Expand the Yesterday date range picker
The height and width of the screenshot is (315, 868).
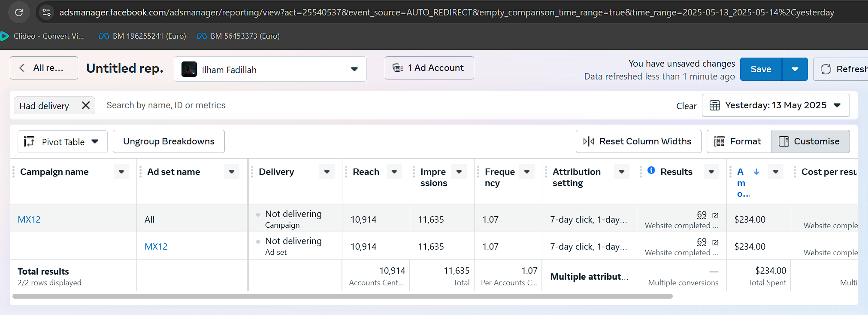coord(775,105)
